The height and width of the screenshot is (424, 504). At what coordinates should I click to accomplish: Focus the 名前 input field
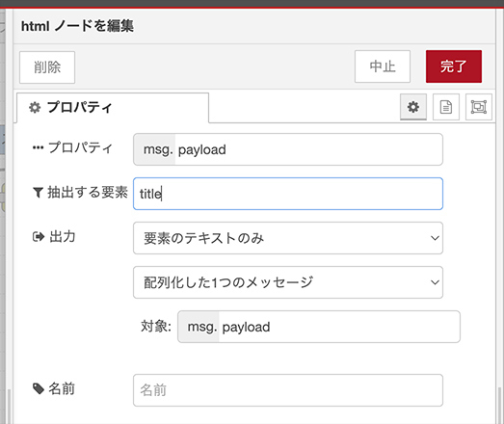coord(288,390)
